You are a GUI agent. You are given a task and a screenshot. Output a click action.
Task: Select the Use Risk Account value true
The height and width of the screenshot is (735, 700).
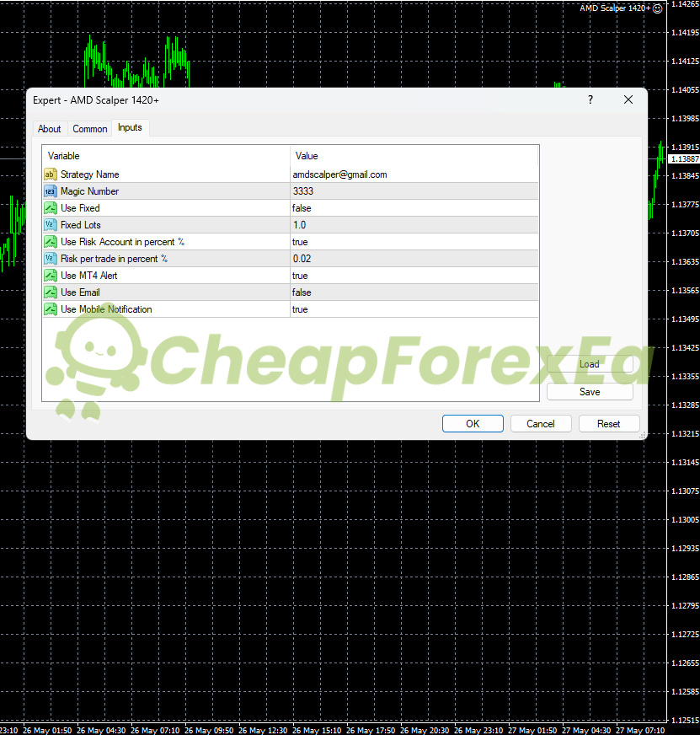pyautogui.click(x=300, y=242)
